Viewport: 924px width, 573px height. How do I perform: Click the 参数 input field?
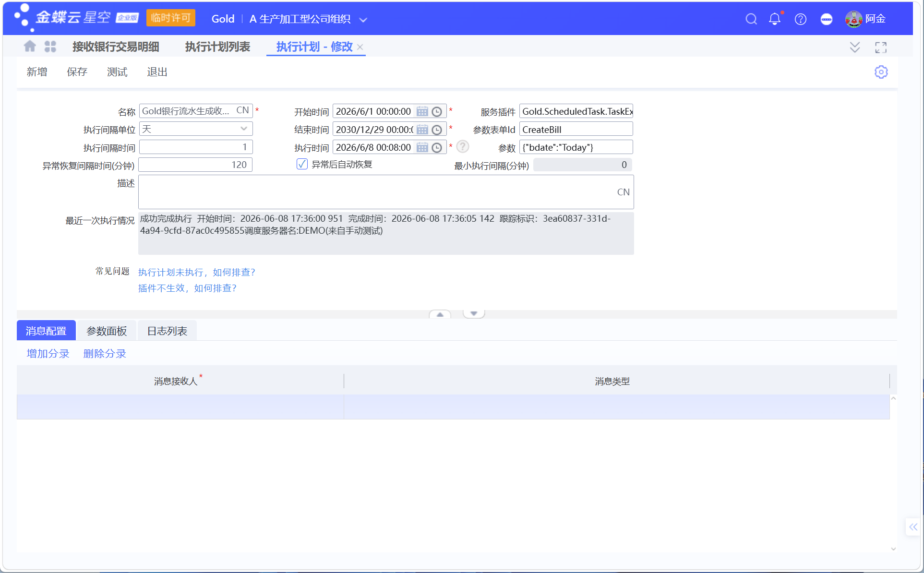click(576, 147)
